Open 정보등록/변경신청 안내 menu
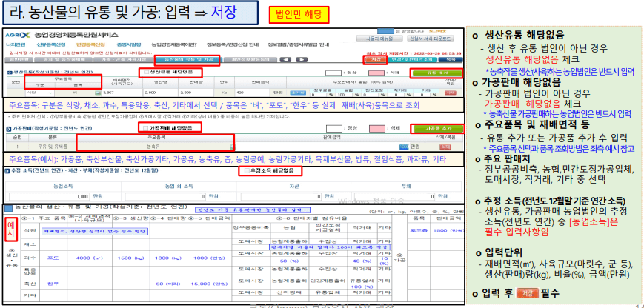644x308 pixels. [233, 44]
